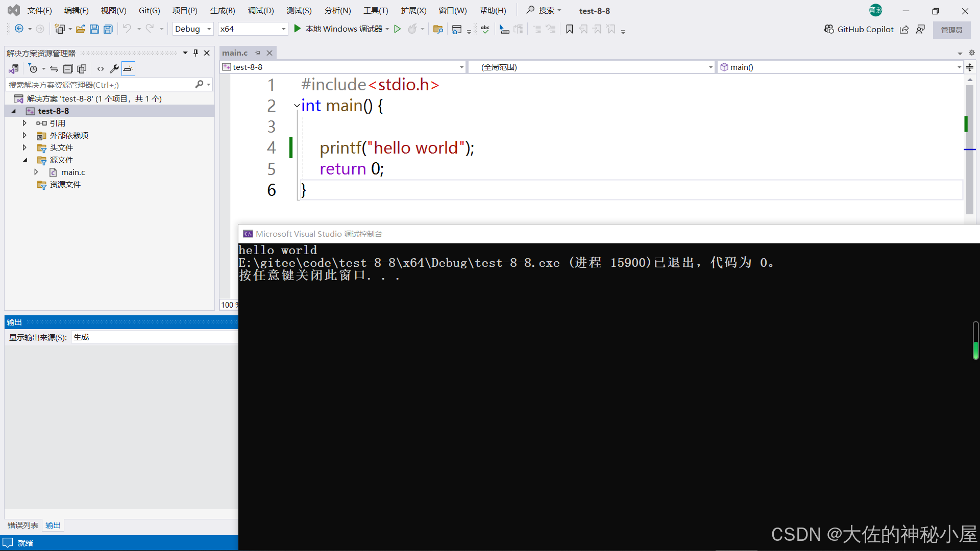Click the Save All toolbar icon
The height and width of the screenshot is (551, 980).
coord(108,29)
